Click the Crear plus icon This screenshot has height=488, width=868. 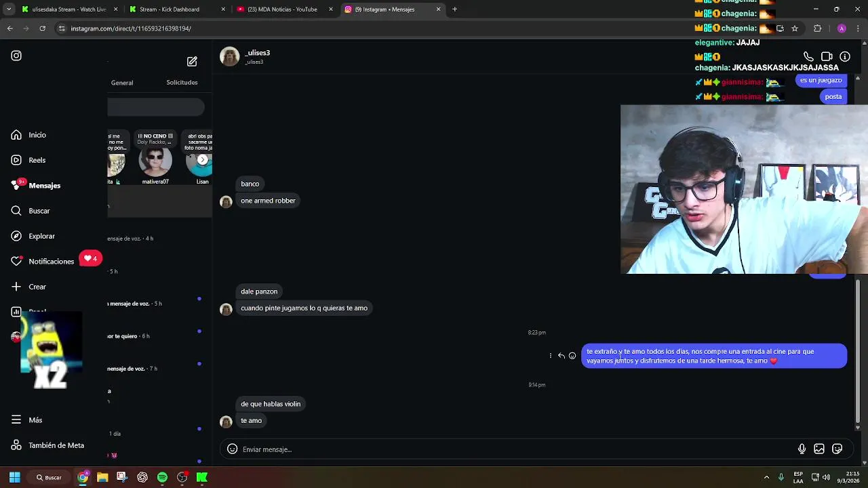coord(16,287)
